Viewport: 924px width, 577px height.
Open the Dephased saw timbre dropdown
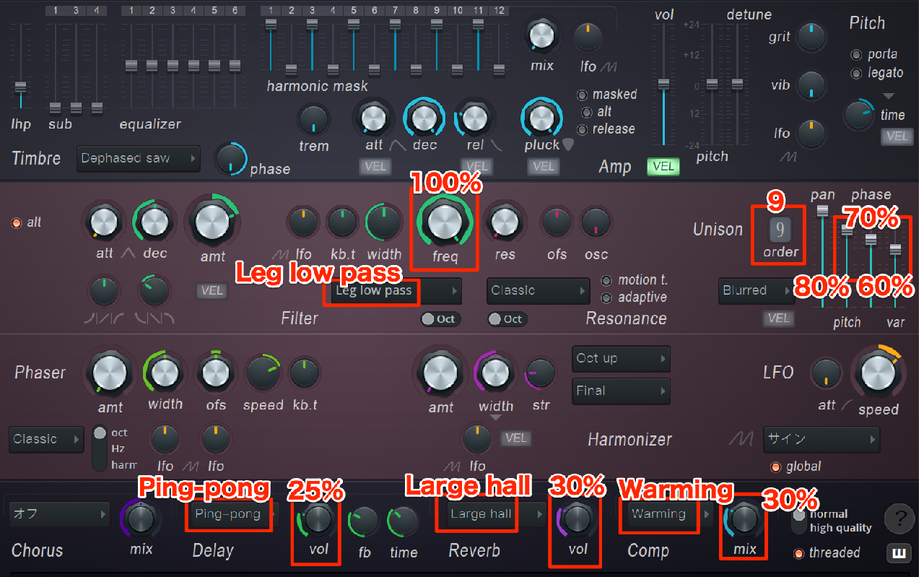(x=139, y=158)
